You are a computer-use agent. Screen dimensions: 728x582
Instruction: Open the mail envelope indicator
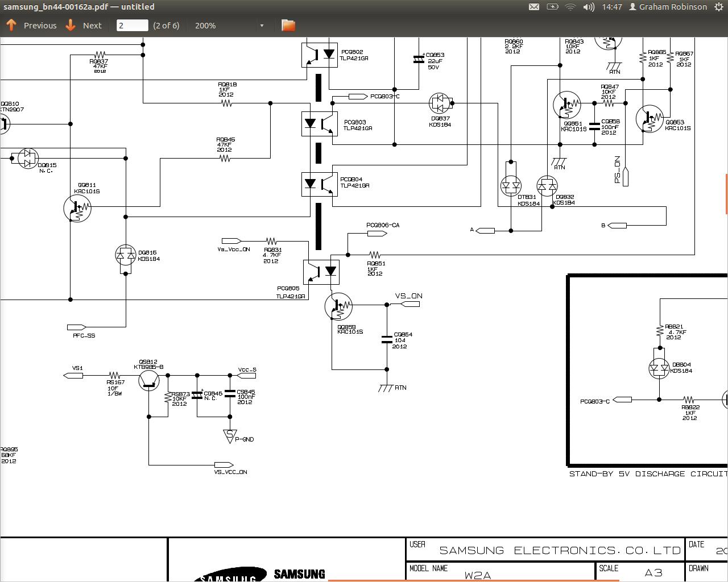533,7
